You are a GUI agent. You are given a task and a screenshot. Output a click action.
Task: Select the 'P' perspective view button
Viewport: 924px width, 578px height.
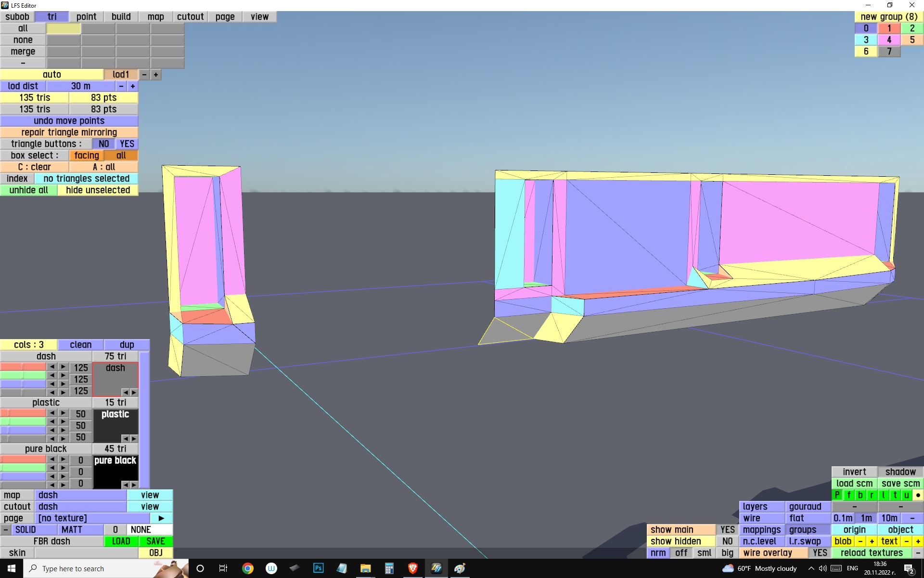point(837,495)
